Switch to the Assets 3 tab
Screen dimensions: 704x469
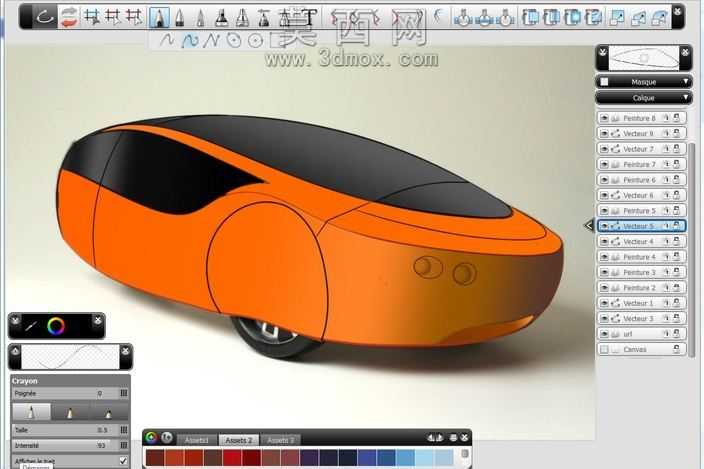(x=280, y=440)
